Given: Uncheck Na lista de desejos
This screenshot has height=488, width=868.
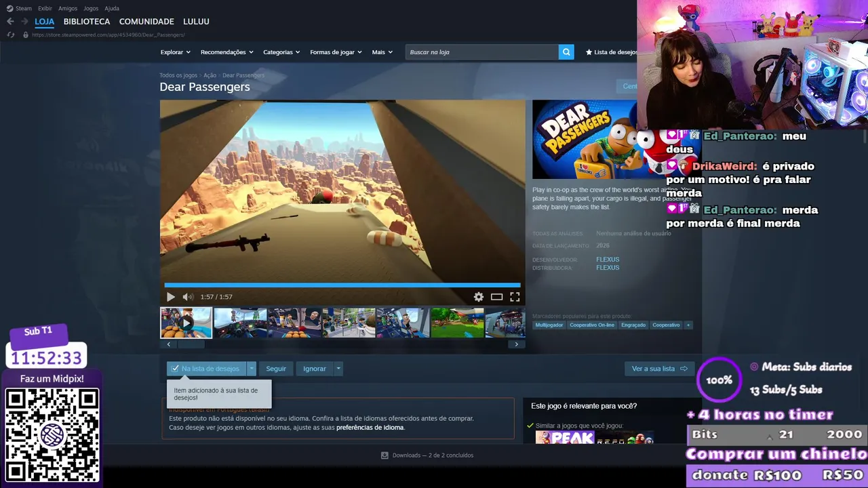Looking at the screenshot, I should [207, 369].
